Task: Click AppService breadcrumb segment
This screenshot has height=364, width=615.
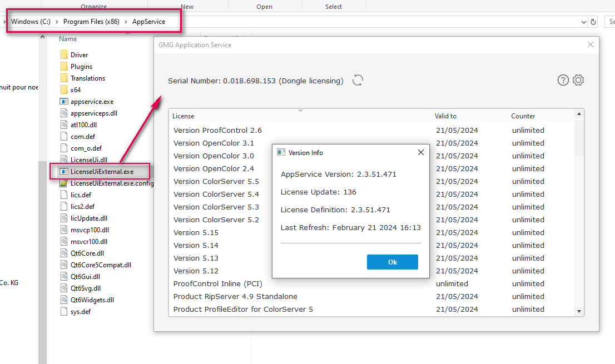Action: (148, 22)
